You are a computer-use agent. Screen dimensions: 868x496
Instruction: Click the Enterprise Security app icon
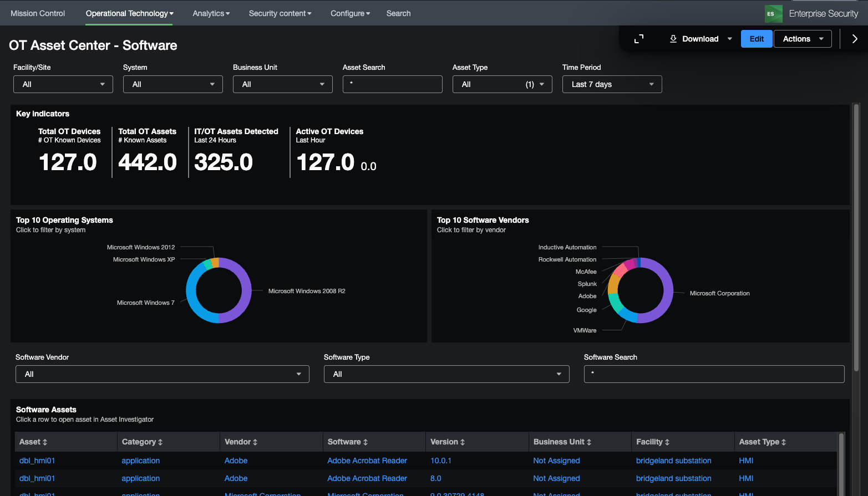(773, 13)
